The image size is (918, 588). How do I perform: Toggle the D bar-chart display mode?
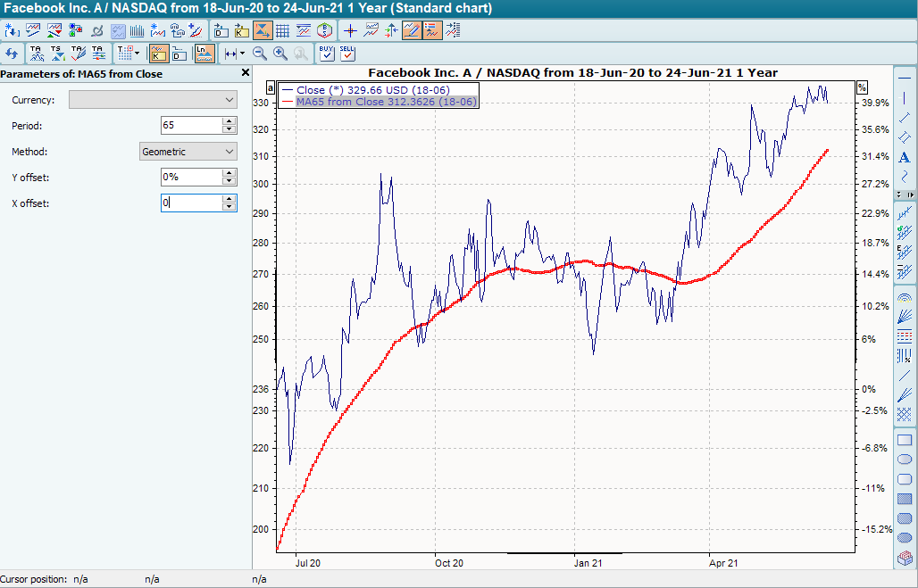177,54
